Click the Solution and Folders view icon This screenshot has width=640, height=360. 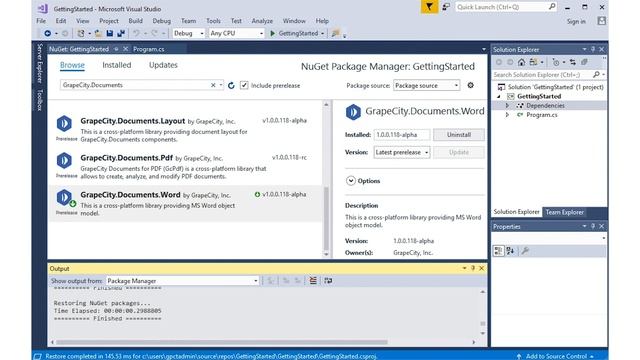[x=533, y=62]
